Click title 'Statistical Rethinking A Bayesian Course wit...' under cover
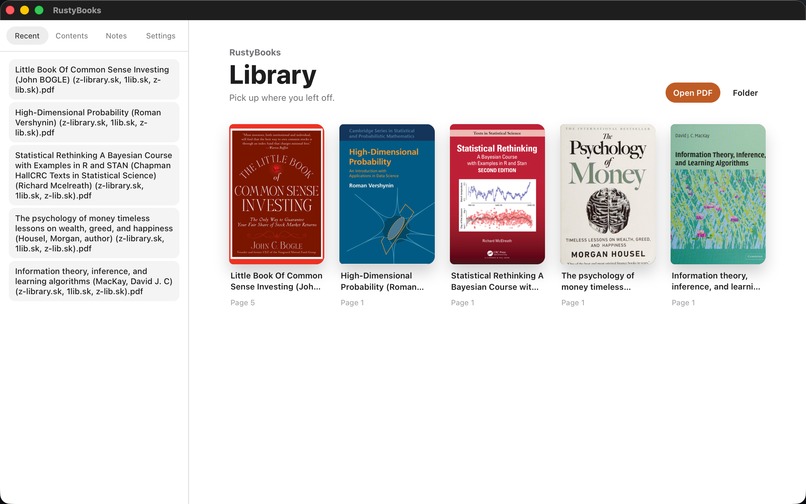The image size is (806, 504). 497,281
